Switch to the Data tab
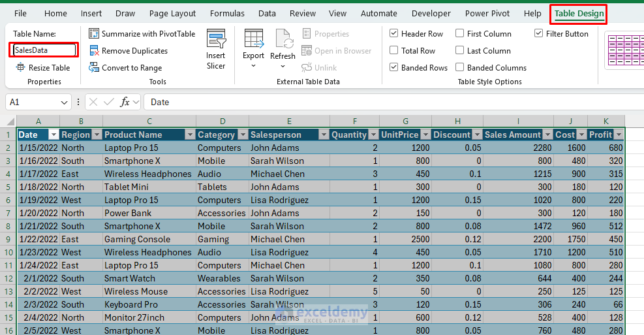644x335 pixels. (x=267, y=14)
